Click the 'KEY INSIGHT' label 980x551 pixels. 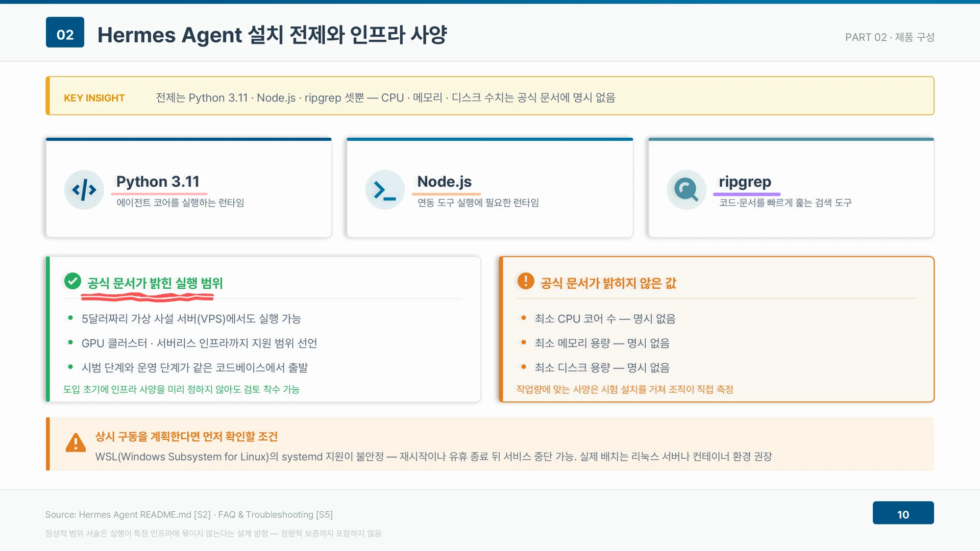pos(94,98)
